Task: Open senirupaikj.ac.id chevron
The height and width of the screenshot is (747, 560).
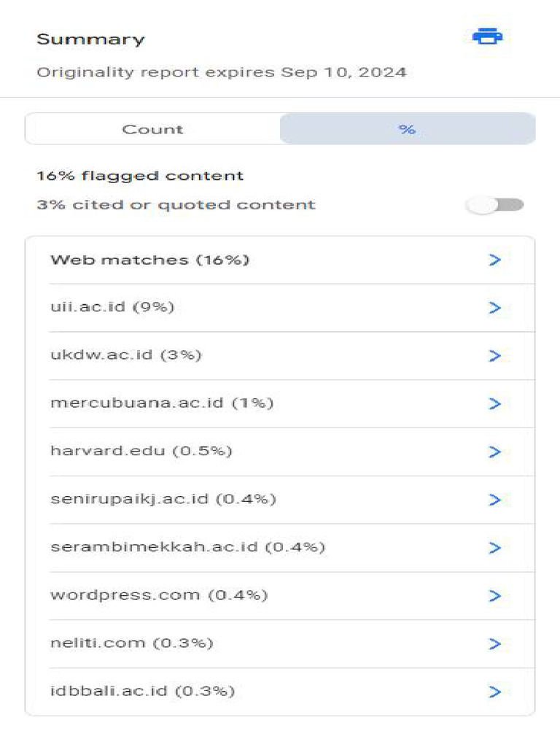Action: [494, 500]
